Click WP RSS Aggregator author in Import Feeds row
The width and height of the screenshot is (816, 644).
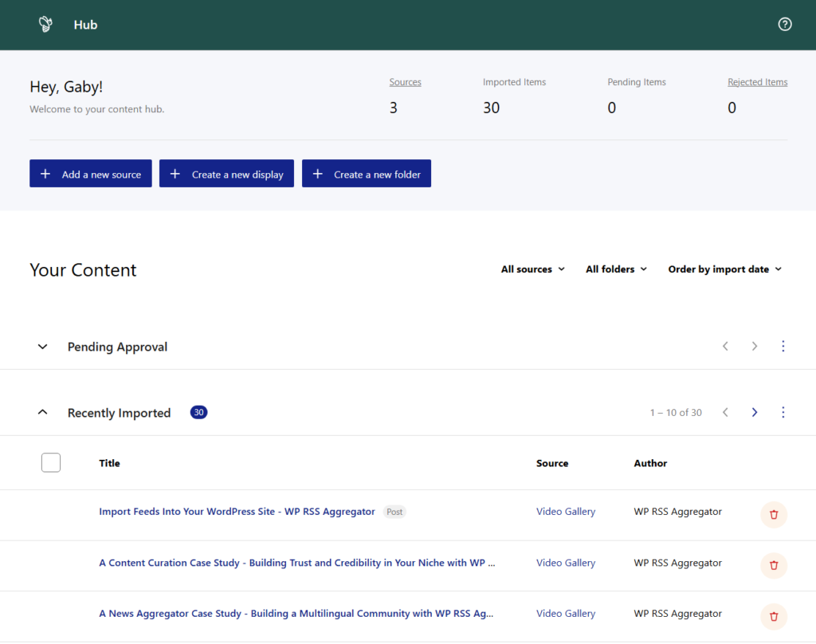click(x=677, y=512)
